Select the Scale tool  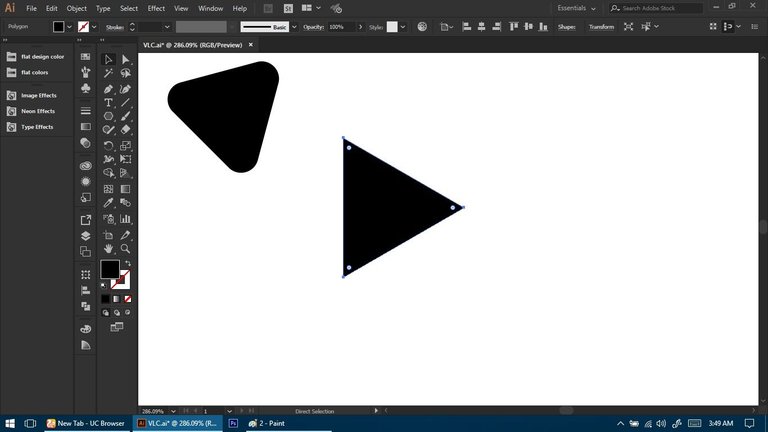tap(125, 145)
